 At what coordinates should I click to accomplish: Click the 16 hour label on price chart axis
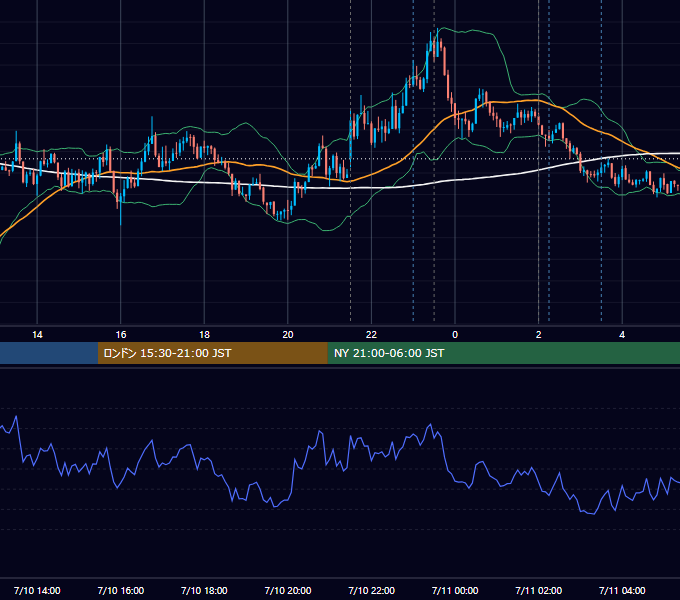121,335
